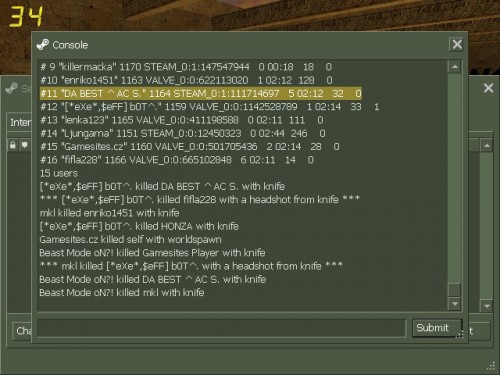Click the Console scrollbar down arrow
The width and height of the screenshot is (500, 375).
[x=455, y=304]
